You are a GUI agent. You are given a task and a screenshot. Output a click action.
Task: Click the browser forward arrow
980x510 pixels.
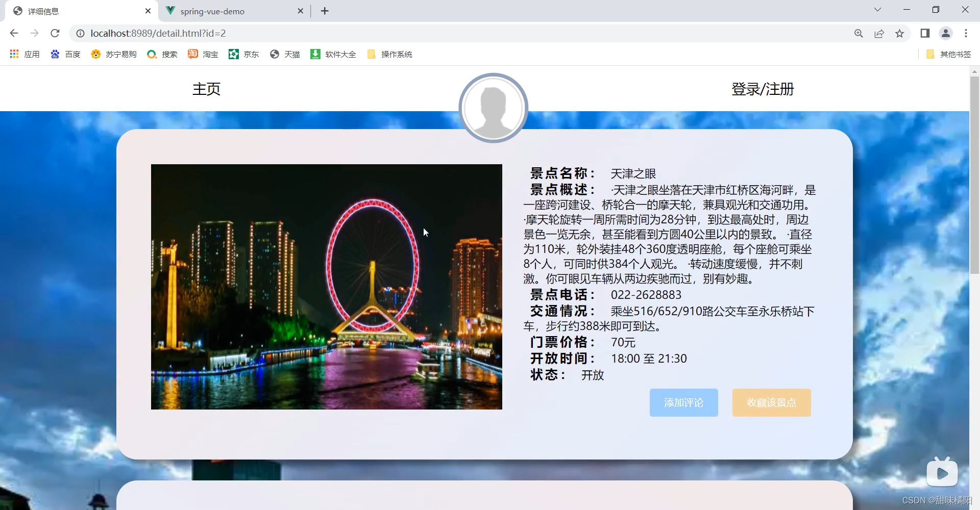pyautogui.click(x=34, y=33)
